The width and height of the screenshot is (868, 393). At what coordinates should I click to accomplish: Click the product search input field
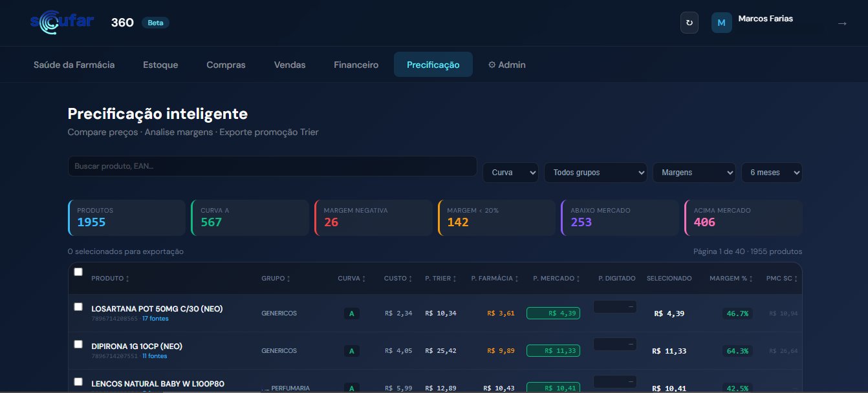pyautogui.click(x=272, y=166)
